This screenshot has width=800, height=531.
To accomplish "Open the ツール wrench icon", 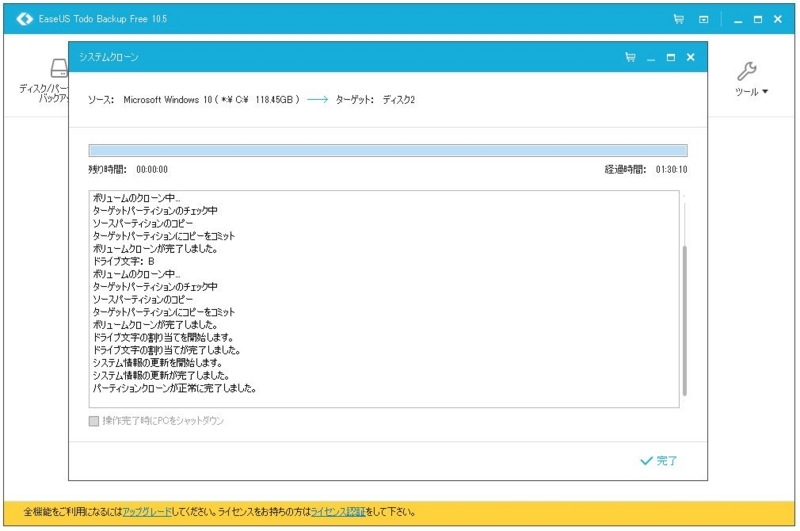I will (747, 71).
